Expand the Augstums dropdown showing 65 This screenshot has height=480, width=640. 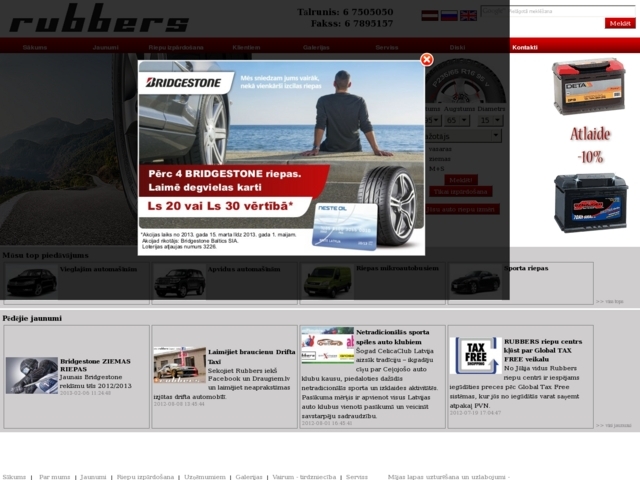point(457,120)
